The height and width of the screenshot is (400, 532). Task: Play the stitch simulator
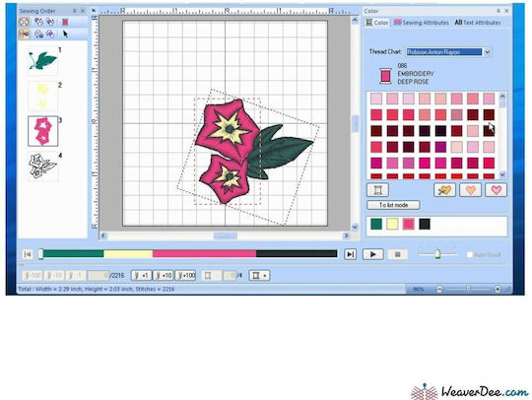(x=372, y=254)
